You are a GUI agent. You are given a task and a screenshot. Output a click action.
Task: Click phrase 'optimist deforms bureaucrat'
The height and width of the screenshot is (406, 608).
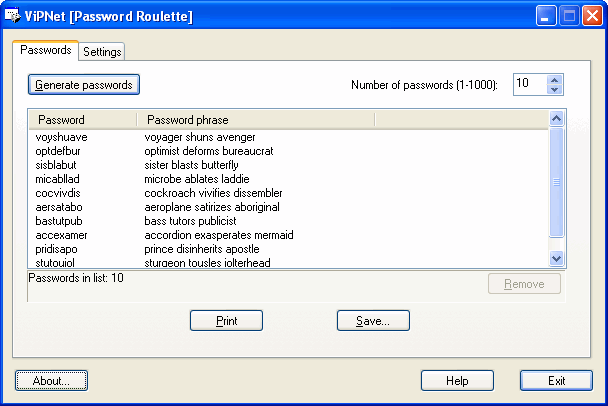(x=209, y=151)
